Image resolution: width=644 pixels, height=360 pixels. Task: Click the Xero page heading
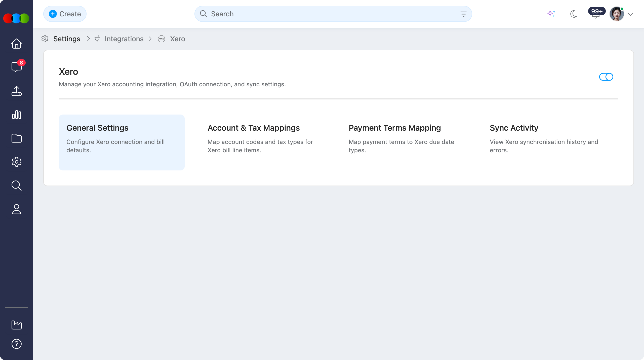(68, 72)
